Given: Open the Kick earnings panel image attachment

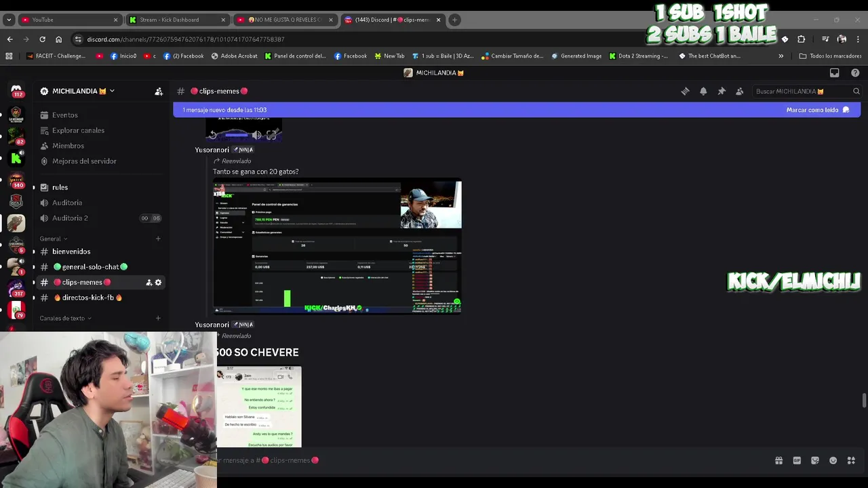Looking at the screenshot, I should 337,247.
